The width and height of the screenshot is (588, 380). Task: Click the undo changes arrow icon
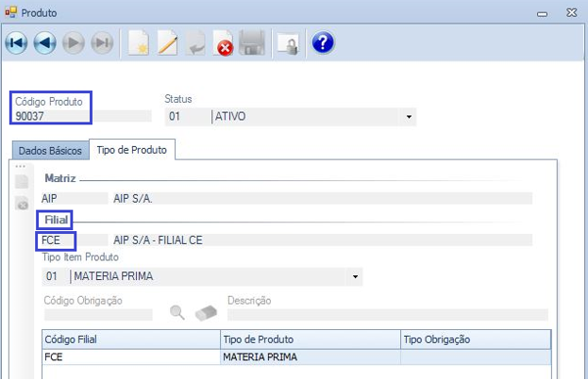(x=195, y=42)
